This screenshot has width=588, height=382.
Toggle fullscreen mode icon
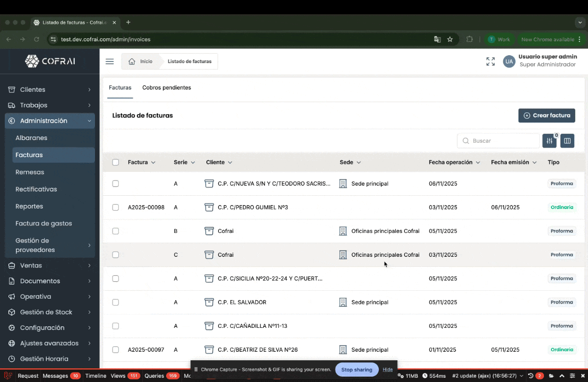pyautogui.click(x=490, y=62)
